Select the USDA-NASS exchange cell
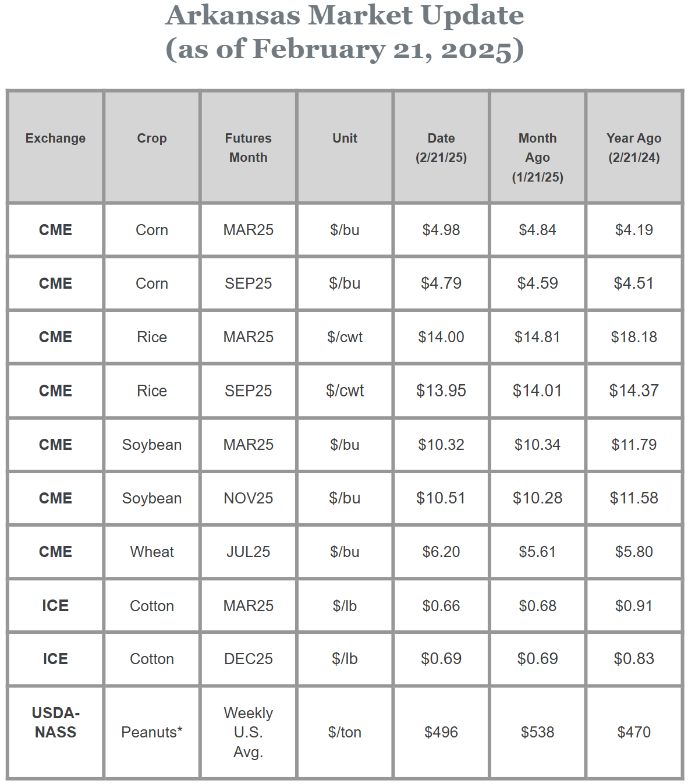 point(55,722)
